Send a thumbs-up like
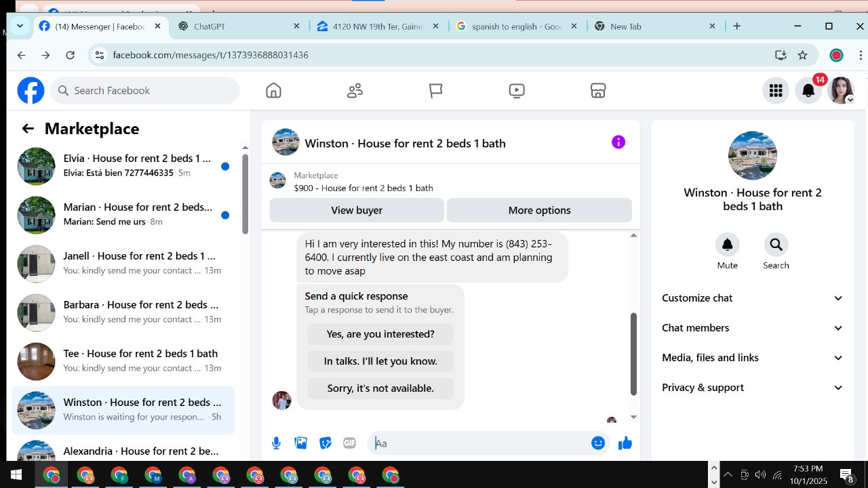Viewport: 868px width, 488px height. click(625, 443)
